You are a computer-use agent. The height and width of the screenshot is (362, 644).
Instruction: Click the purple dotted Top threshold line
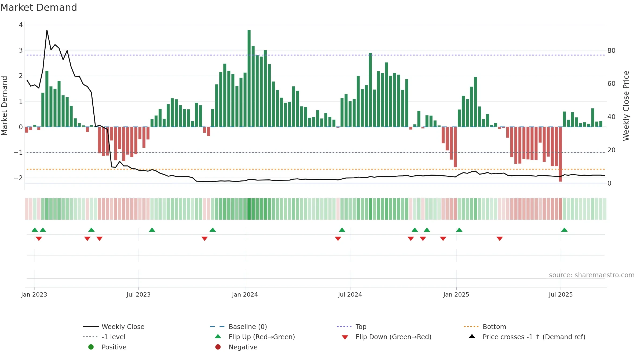pos(316,55)
